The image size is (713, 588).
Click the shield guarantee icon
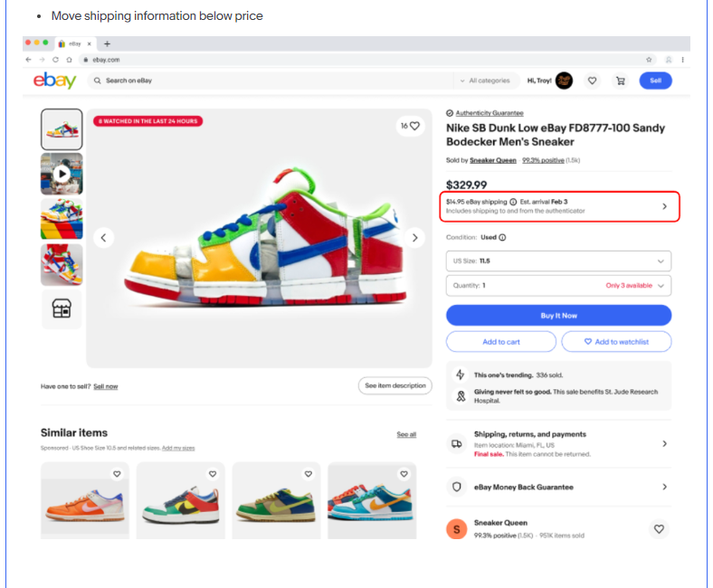[457, 487]
